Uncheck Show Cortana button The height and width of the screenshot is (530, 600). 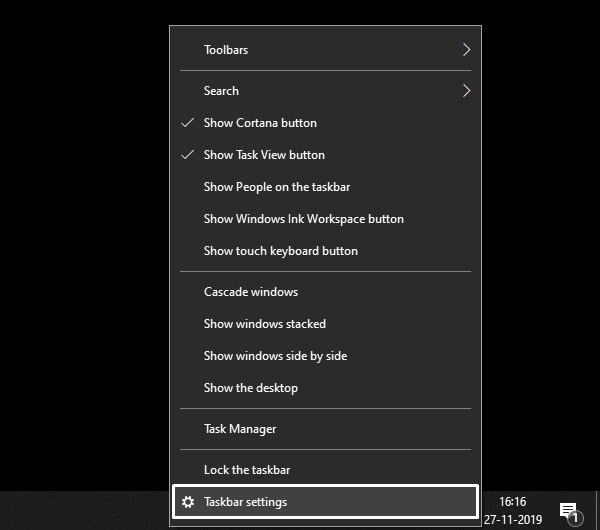[325, 123]
